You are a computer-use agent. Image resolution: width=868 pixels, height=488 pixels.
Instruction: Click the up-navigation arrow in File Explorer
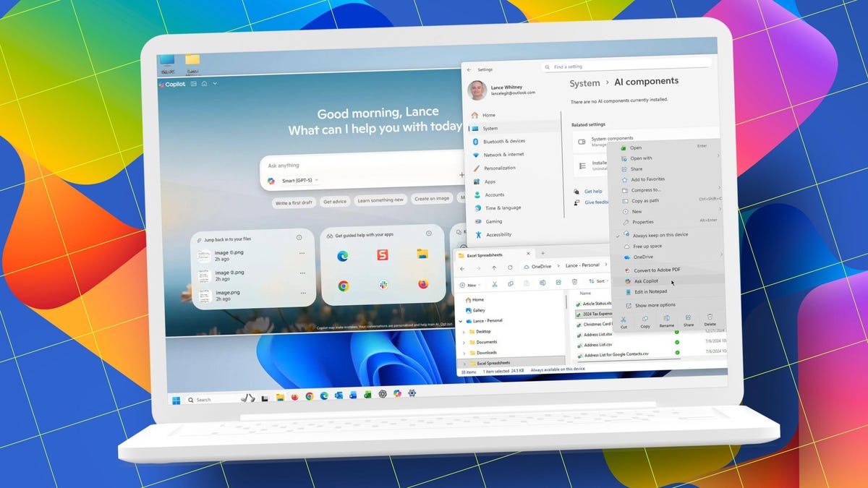494,267
